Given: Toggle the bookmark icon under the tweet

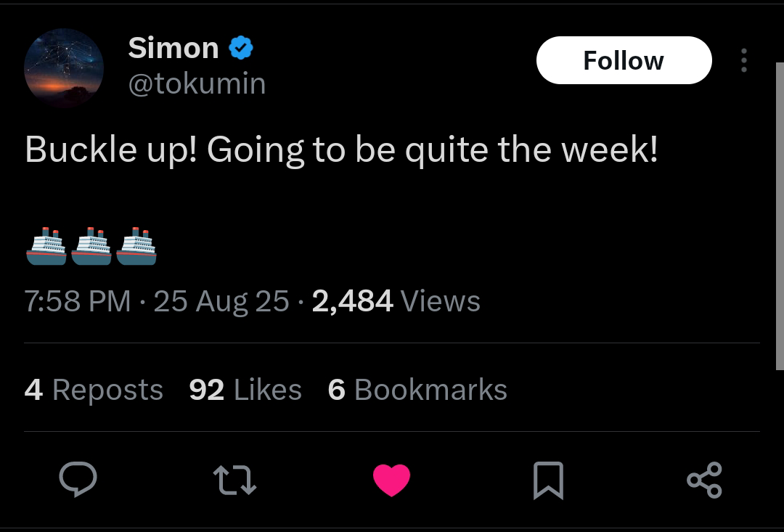Looking at the screenshot, I should click(548, 480).
